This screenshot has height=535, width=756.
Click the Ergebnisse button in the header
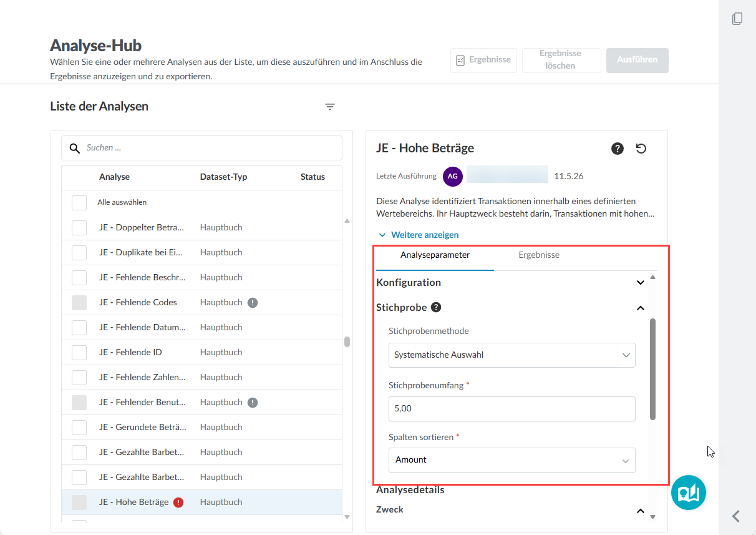coord(483,61)
